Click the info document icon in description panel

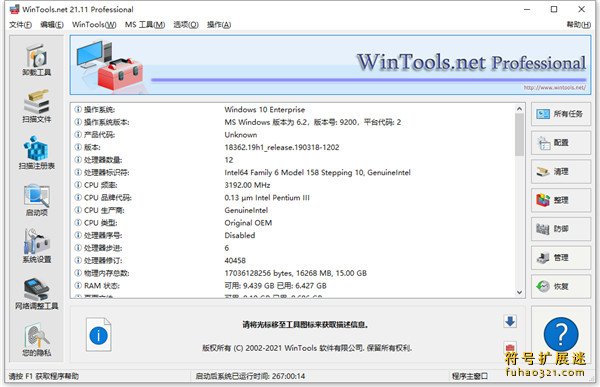click(98, 335)
